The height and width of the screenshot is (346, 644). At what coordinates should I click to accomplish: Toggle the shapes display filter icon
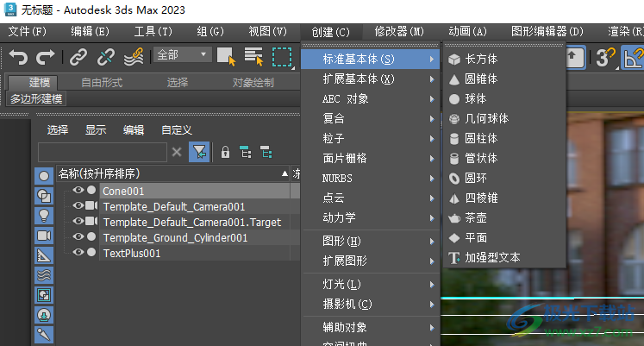pyautogui.click(x=43, y=196)
